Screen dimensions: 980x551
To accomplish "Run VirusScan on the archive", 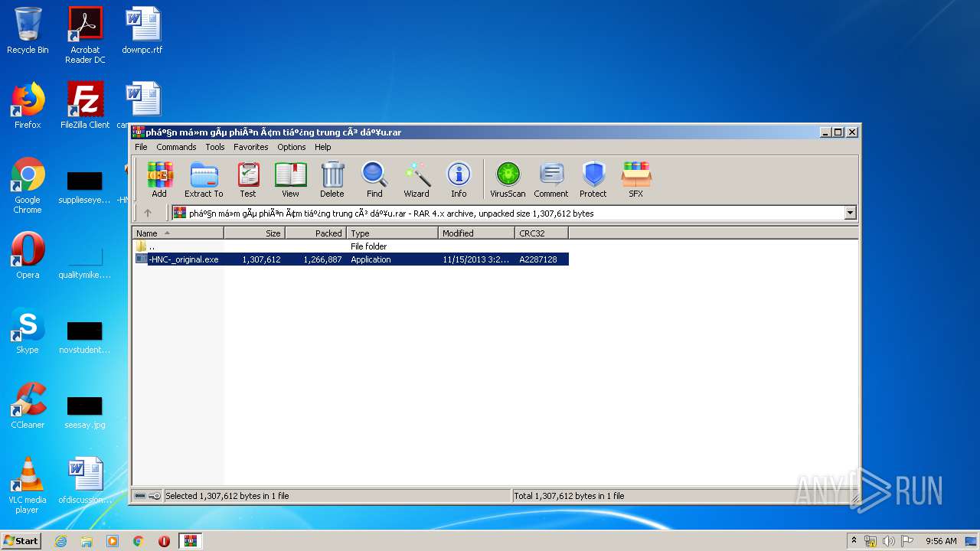I will pyautogui.click(x=508, y=180).
